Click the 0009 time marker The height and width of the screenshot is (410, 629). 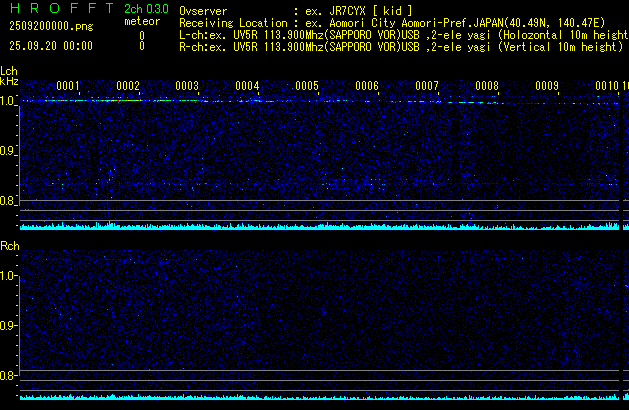click(547, 86)
